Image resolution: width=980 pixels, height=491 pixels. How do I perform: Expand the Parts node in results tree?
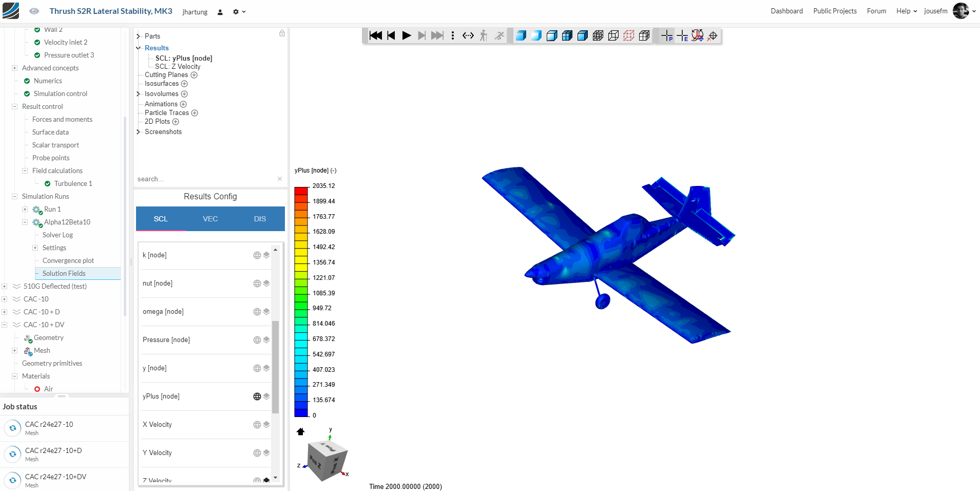coord(138,36)
